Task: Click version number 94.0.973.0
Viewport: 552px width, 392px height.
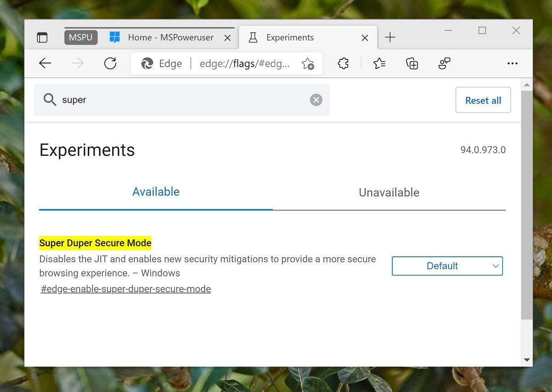Action: click(x=483, y=150)
